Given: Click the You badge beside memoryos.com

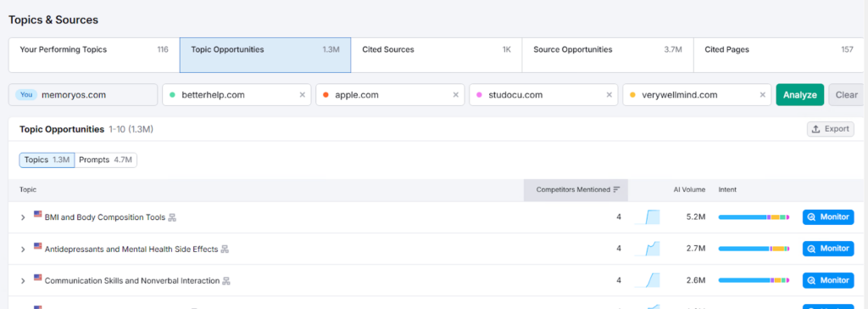Looking at the screenshot, I should pyautogui.click(x=26, y=95).
